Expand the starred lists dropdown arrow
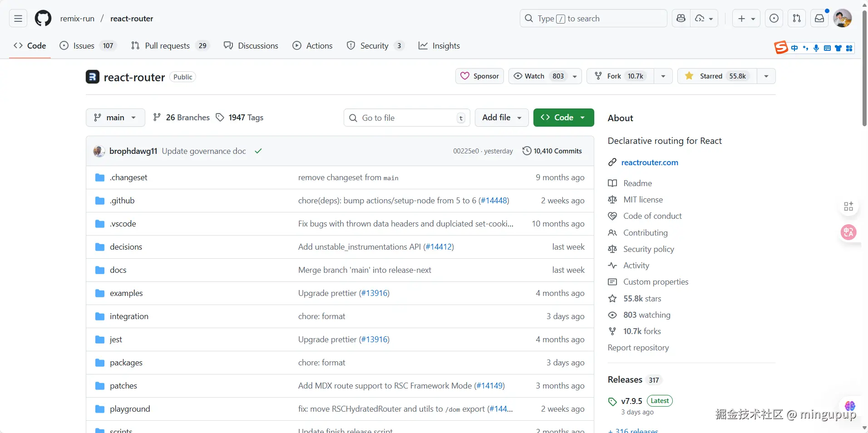The image size is (868, 433). [x=766, y=76]
